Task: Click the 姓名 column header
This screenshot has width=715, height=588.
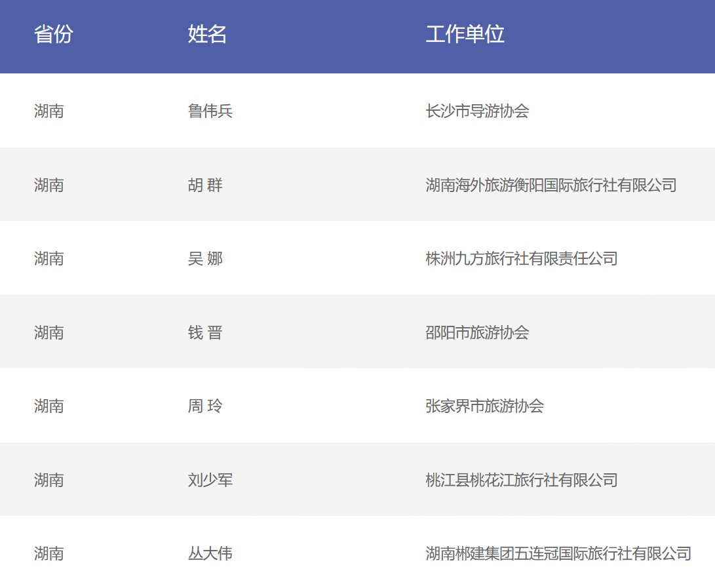Action: click(x=208, y=34)
